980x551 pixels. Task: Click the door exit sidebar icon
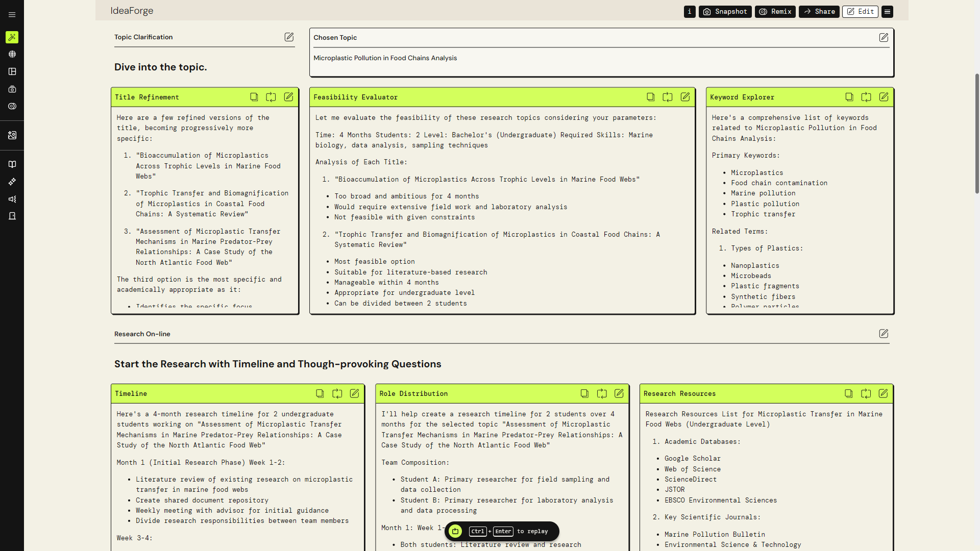pyautogui.click(x=12, y=216)
